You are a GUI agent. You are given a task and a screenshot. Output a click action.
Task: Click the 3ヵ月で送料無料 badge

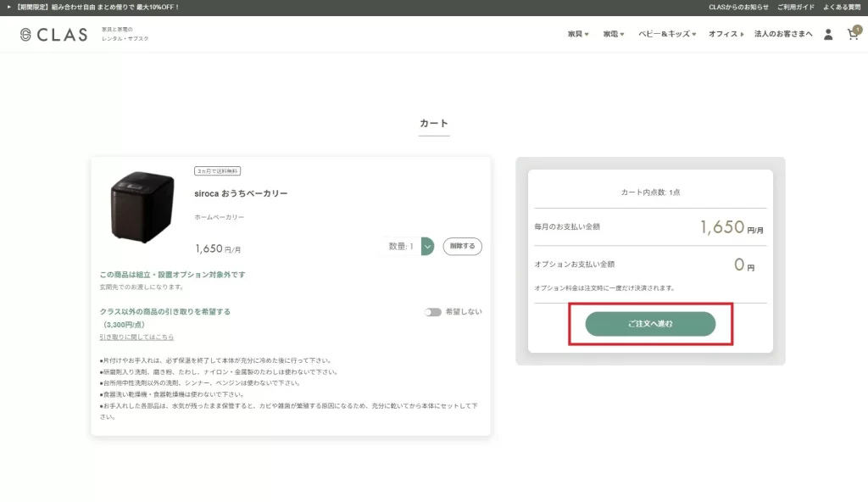pos(217,171)
